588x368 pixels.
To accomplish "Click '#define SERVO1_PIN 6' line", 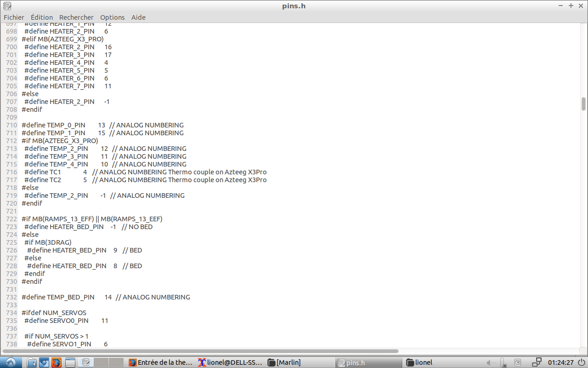I will tap(67, 344).
